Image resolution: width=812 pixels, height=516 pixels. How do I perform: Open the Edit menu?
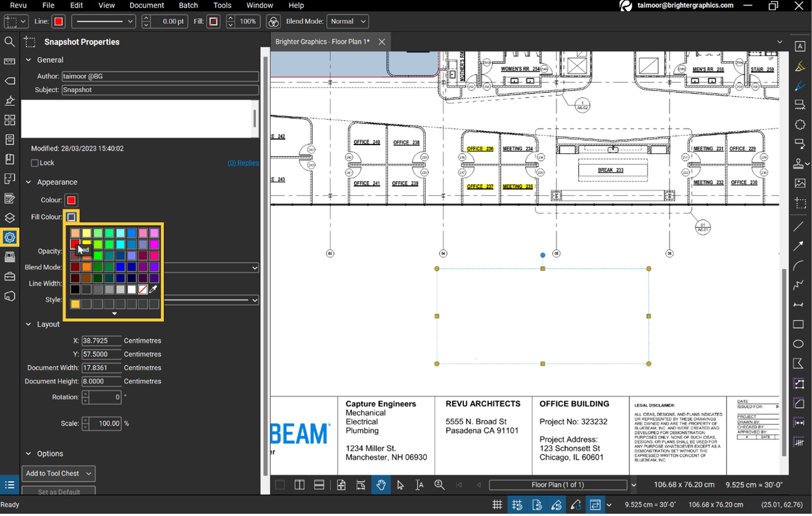click(x=77, y=5)
